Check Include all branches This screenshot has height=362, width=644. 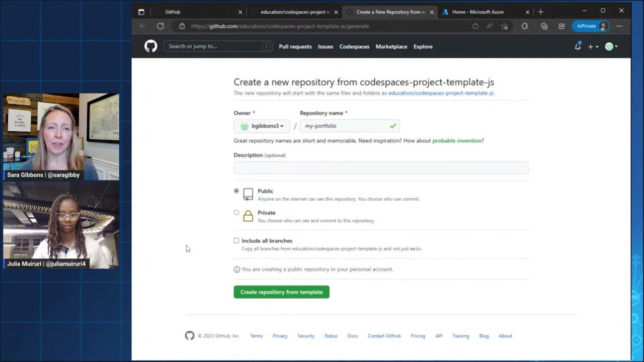click(236, 241)
